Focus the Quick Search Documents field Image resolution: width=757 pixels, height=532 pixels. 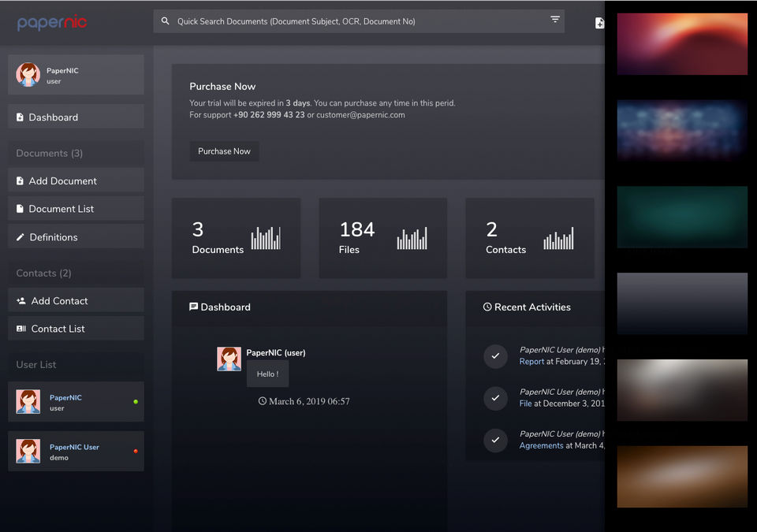(x=359, y=21)
